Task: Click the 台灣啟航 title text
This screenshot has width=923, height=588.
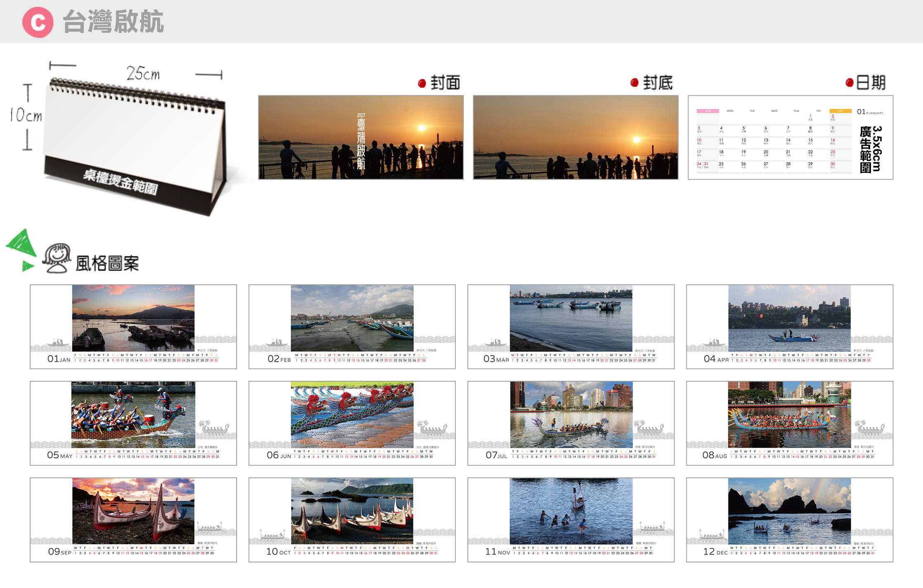Action: (114, 21)
